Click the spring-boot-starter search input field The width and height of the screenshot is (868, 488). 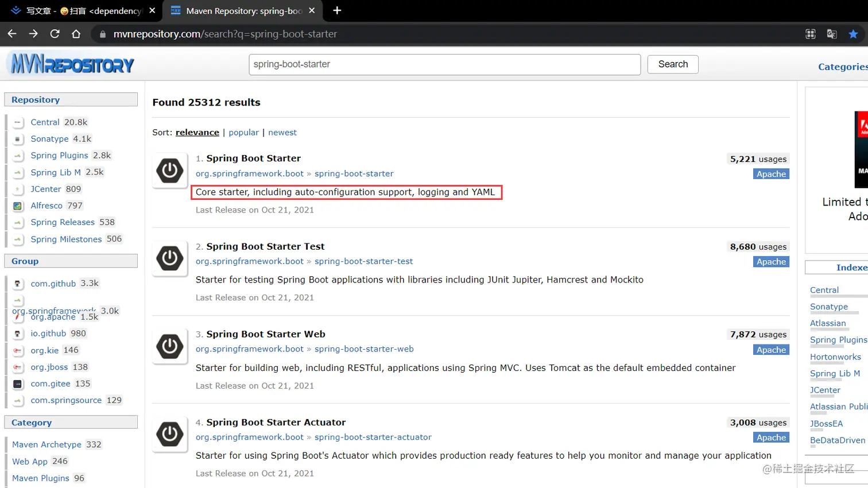point(444,64)
